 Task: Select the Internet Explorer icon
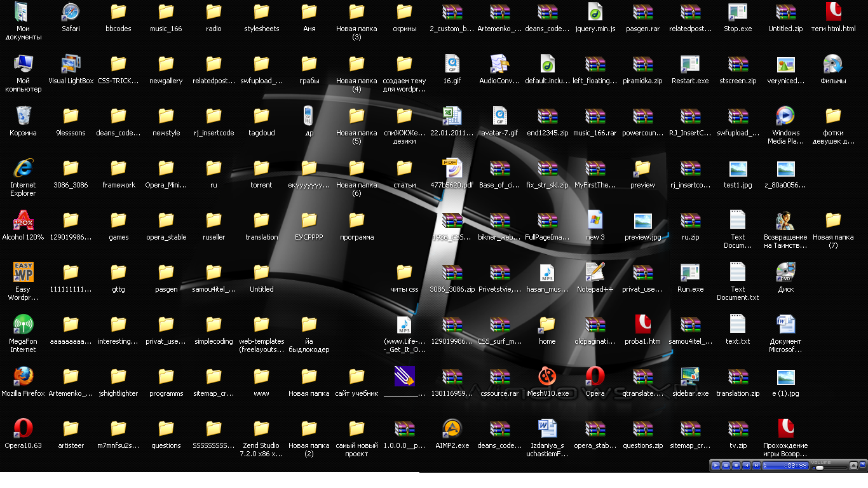23,168
